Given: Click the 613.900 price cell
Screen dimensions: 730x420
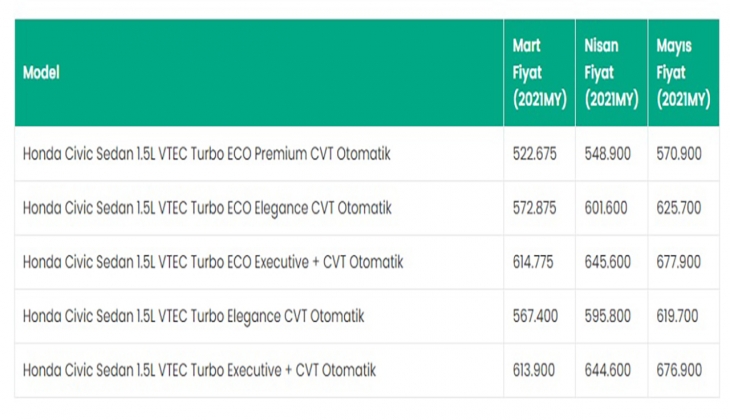Looking at the screenshot, I should click(534, 370).
